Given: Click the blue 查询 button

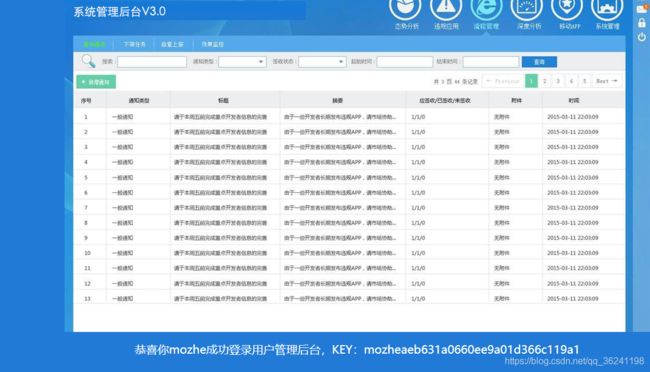Looking at the screenshot, I should pyautogui.click(x=539, y=62).
